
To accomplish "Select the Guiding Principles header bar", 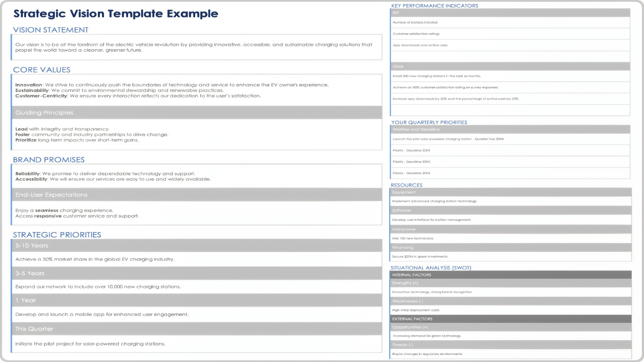I will click(x=197, y=113).
